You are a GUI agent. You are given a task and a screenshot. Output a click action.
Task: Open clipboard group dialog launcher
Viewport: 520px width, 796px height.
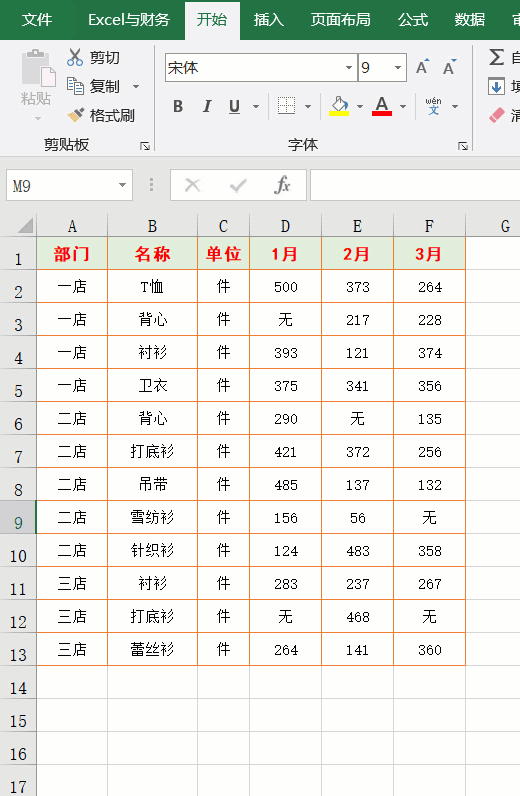pyautogui.click(x=145, y=146)
